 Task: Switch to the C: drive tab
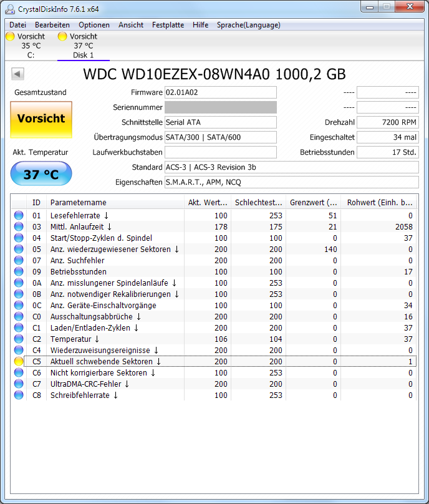[x=31, y=46]
